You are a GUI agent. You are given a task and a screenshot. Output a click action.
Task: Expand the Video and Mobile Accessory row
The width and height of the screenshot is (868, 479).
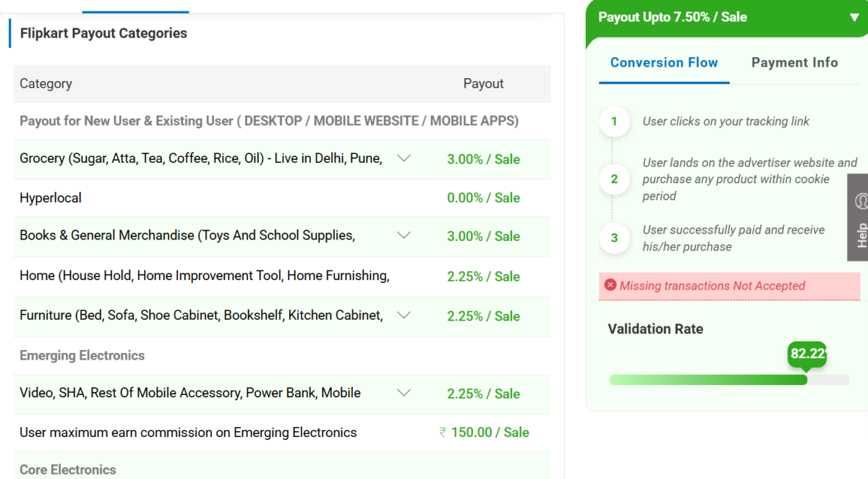(x=404, y=392)
